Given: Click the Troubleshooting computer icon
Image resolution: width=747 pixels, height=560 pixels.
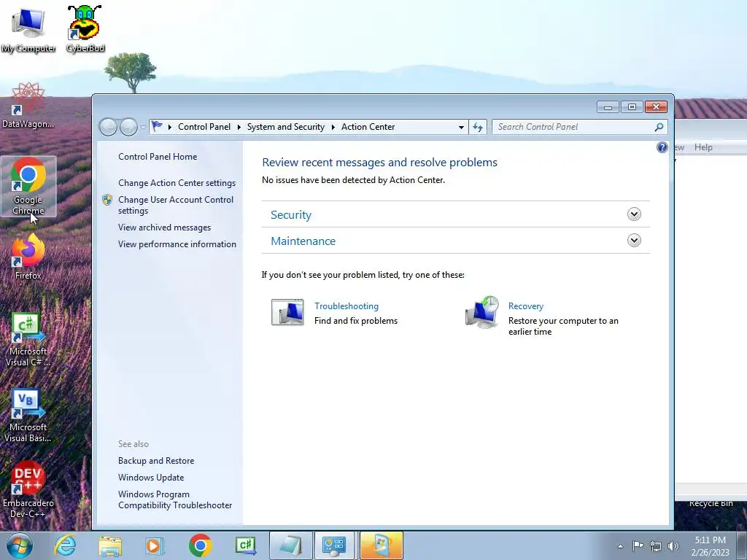Looking at the screenshot, I should pos(287,312).
